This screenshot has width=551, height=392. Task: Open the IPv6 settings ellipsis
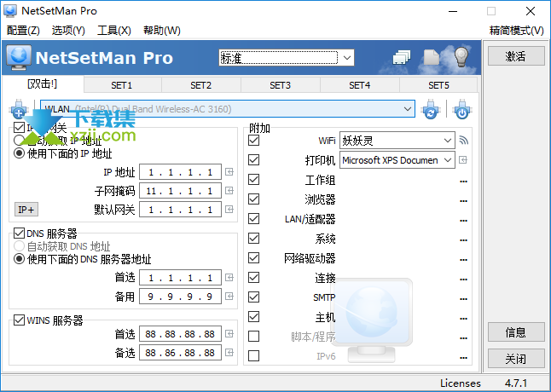pos(463,358)
